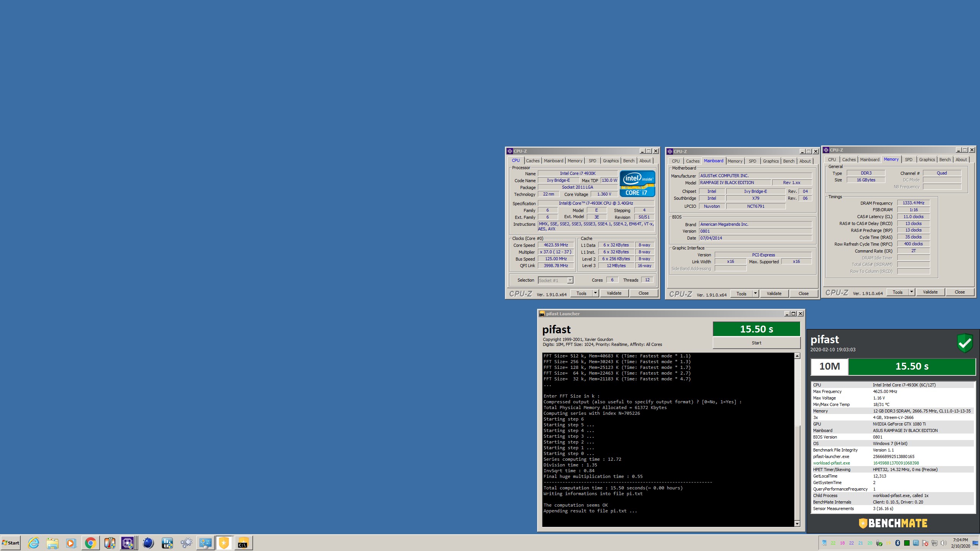The height and width of the screenshot is (551, 980).
Task: Open the tray clock showing 7:04 PM
Action: (960, 543)
